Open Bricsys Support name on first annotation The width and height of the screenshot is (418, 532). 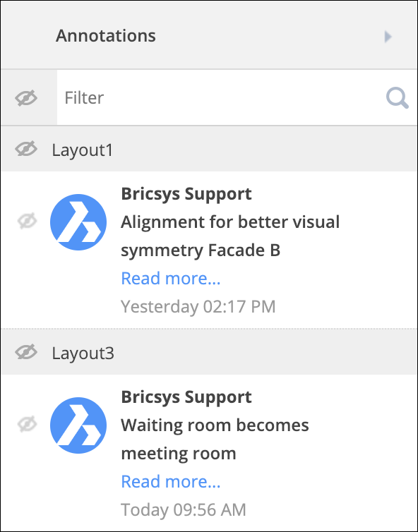point(186,194)
